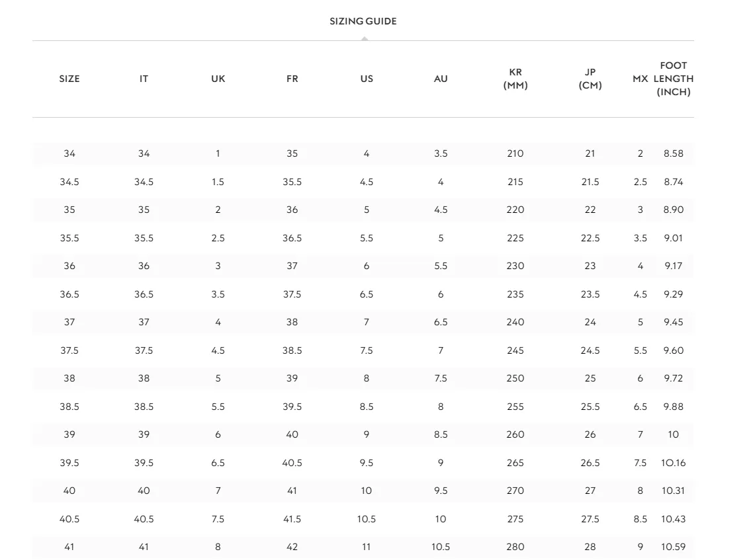755x560 pixels.
Task: Select the size 34 row
Action: pyautogui.click(x=363, y=153)
